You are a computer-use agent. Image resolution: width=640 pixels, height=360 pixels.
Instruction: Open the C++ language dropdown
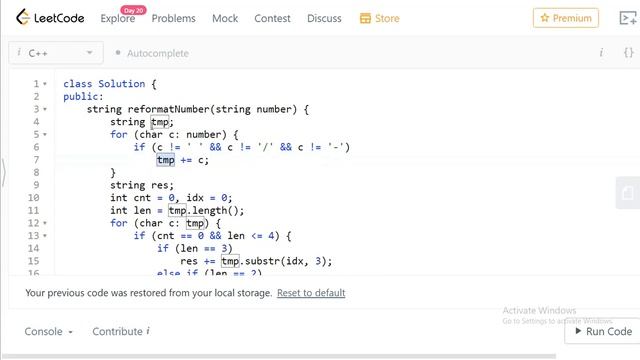[x=56, y=53]
